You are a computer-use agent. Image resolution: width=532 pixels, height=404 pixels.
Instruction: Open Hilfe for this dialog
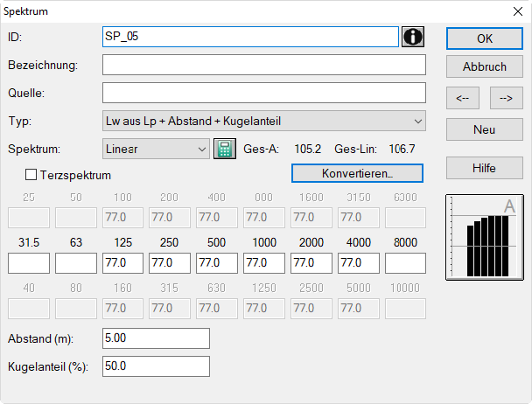pyautogui.click(x=485, y=168)
